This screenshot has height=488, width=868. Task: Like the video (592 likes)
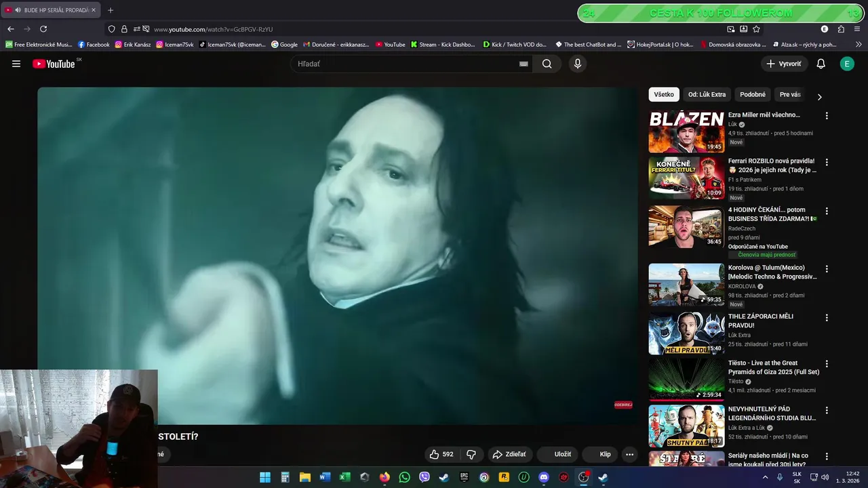[441, 454]
